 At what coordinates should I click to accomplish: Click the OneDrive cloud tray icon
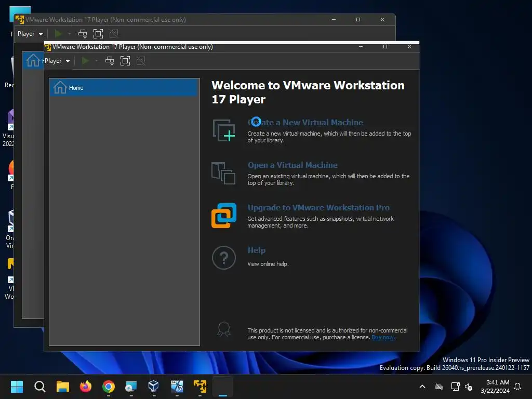pyautogui.click(x=439, y=387)
